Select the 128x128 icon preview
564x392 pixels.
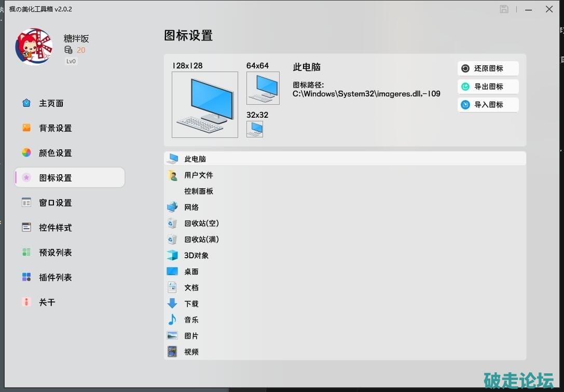point(205,105)
